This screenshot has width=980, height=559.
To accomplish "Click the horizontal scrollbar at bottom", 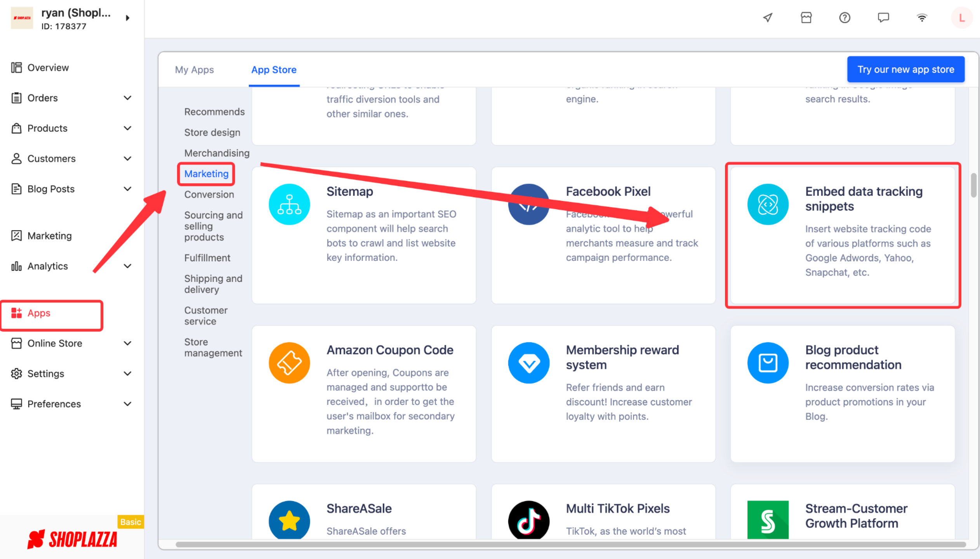I will 570,544.
